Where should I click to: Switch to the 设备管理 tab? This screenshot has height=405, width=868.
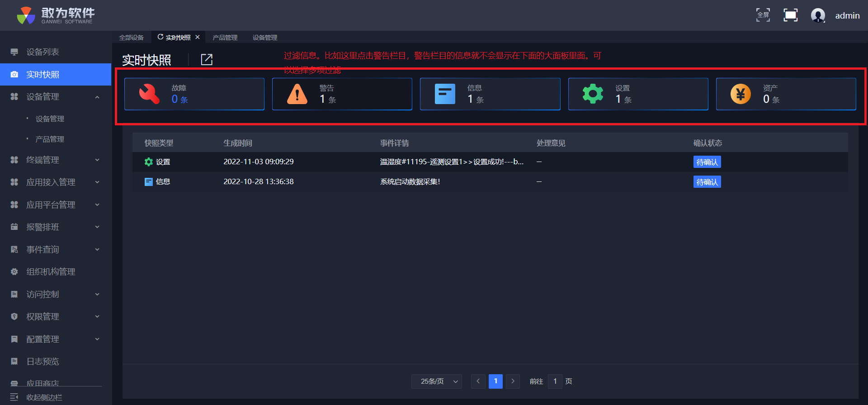pyautogui.click(x=265, y=38)
